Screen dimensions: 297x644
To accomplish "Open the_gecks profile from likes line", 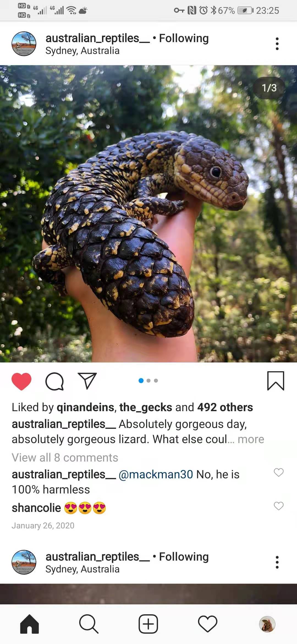I will click(145, 407).
